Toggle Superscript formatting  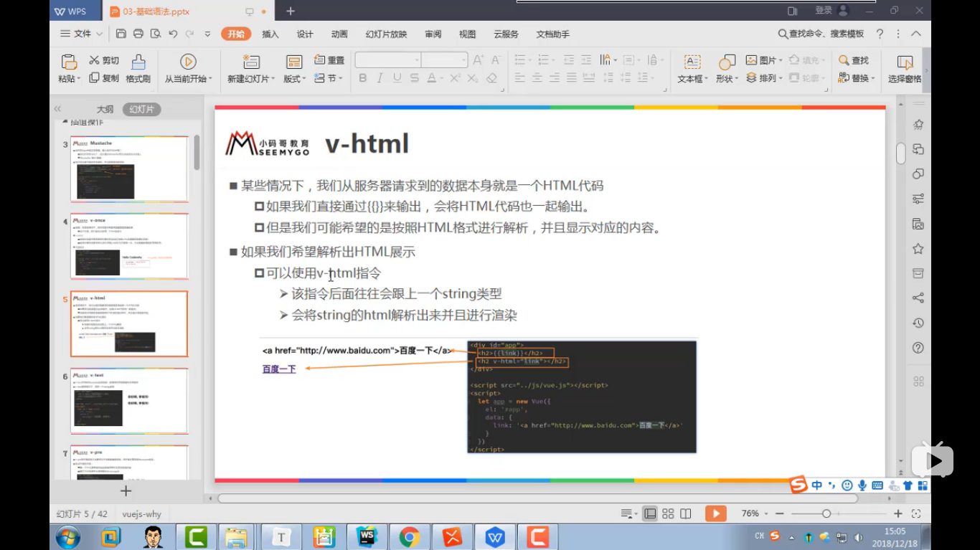click(x=455, y=78)
